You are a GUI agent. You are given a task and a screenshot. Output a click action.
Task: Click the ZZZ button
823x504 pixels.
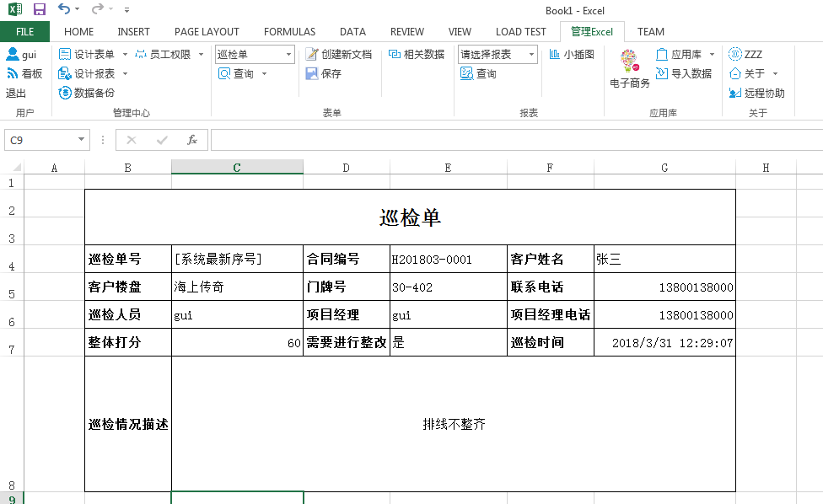pyautogui.click(x=745, y=54)
